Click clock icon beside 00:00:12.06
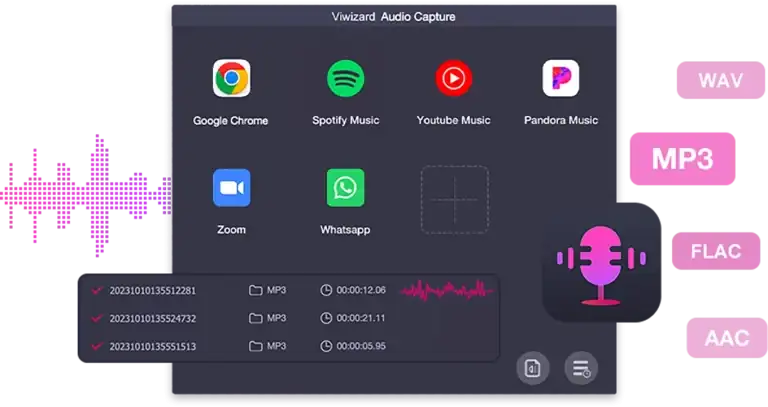 click(x=326, y=290)
